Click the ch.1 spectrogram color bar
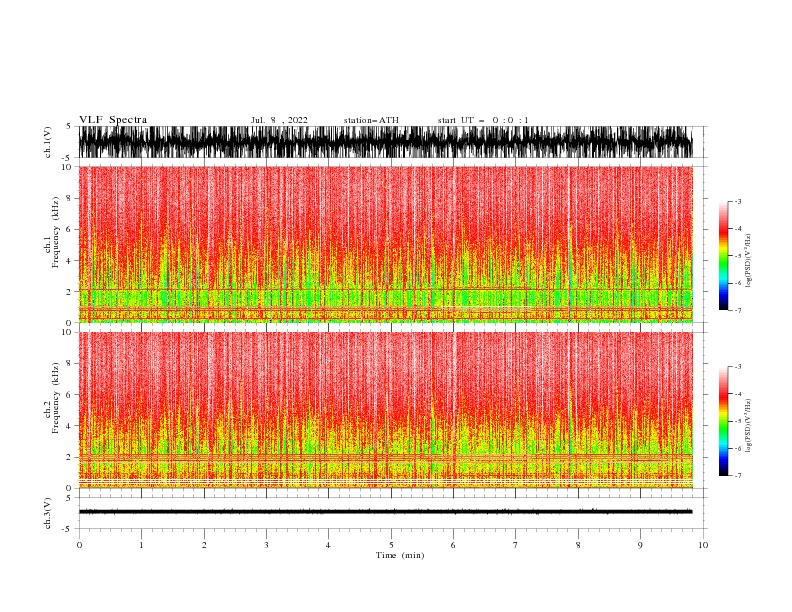 pyautogui.click(x=723, y=256)
